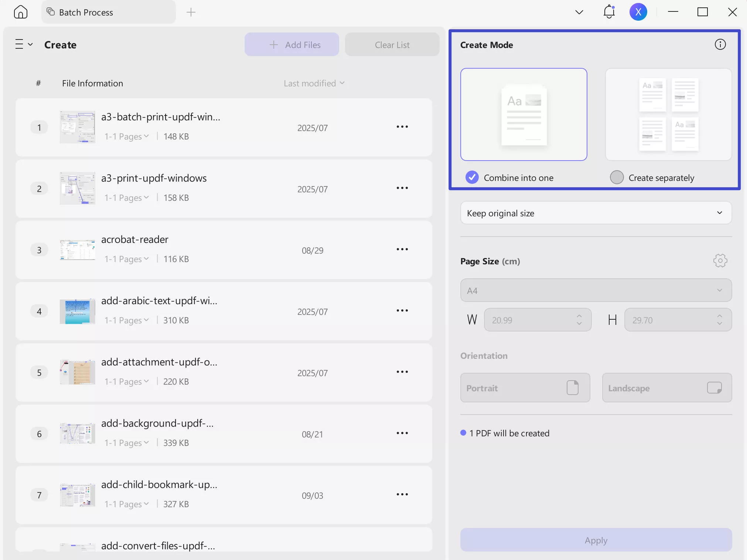
Task: Select the Create separately option
Action: pos(616,177)
